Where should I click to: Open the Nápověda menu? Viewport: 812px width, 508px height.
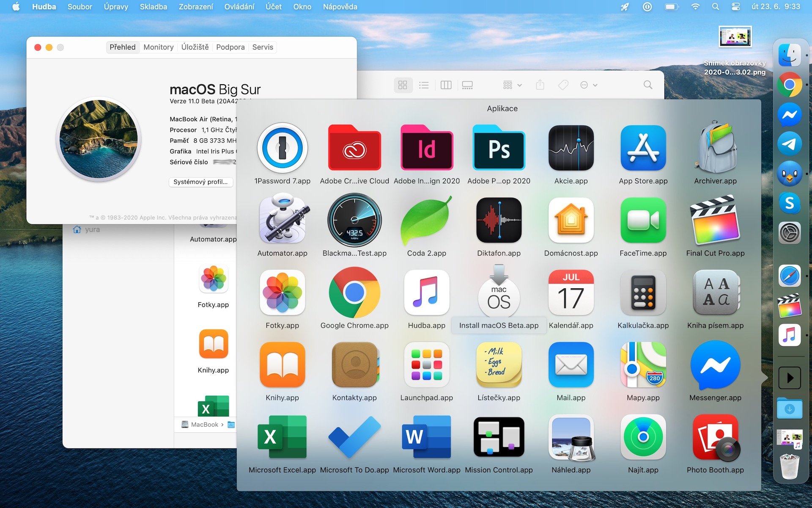click(340, 7)
